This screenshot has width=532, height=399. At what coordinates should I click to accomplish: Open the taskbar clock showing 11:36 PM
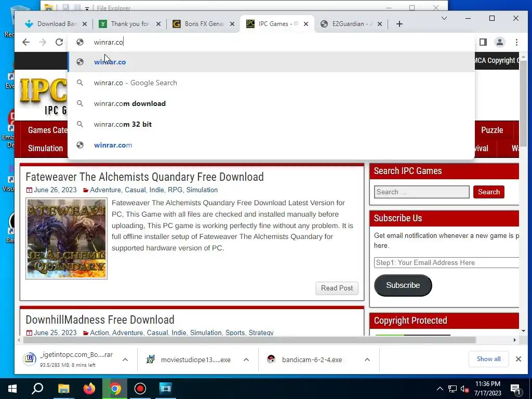[x=488, y=389]
